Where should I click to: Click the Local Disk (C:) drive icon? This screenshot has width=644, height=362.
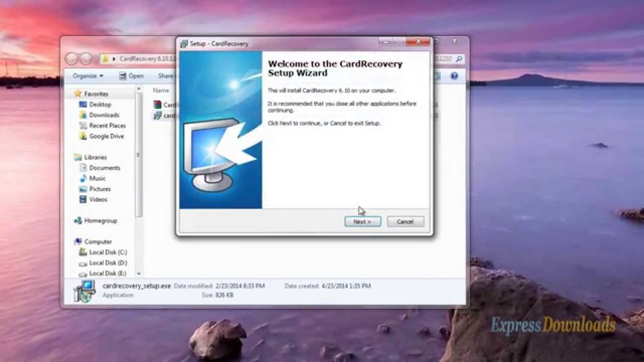click(x=83, y=252)
